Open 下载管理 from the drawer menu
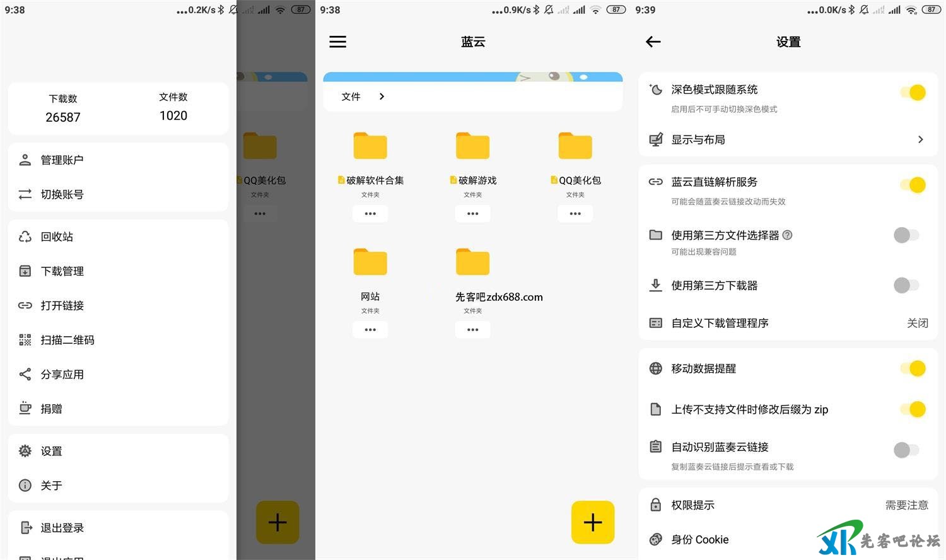This screenshot has width=946, height=560. (x=62, y=271)
